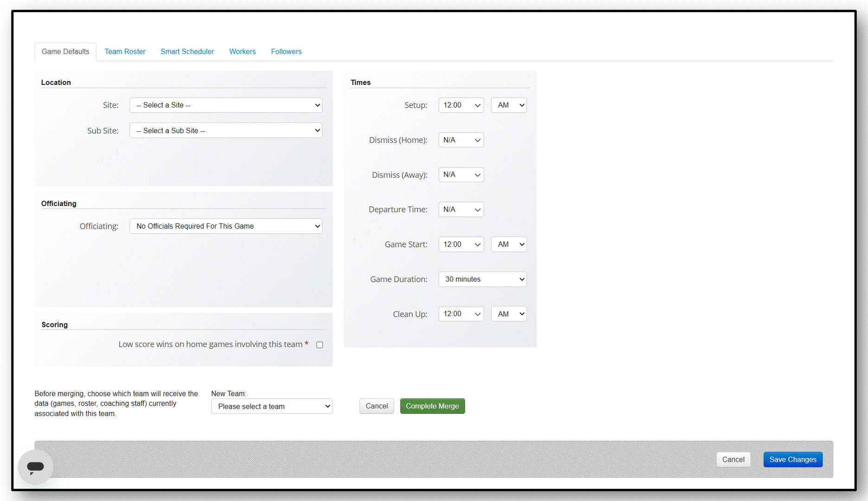Switch to the Team Roster tab
This screenshot has width=868, height=501.
125,51
